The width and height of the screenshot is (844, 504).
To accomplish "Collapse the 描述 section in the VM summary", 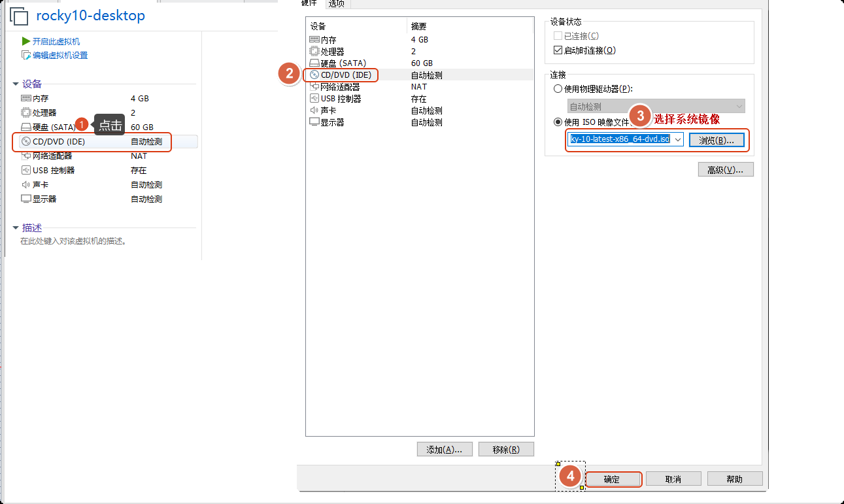I will [x=16, y=228].
